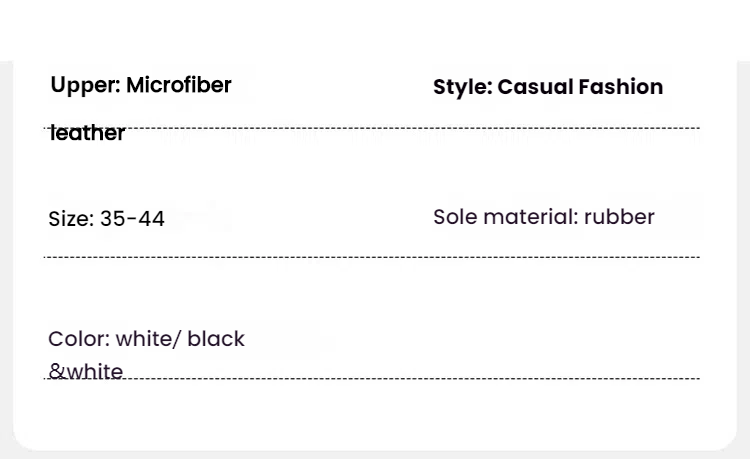The height and width of the screenshot is (459, 750).
Task: Click the word "black" in Color
Action: coord(216,339)
